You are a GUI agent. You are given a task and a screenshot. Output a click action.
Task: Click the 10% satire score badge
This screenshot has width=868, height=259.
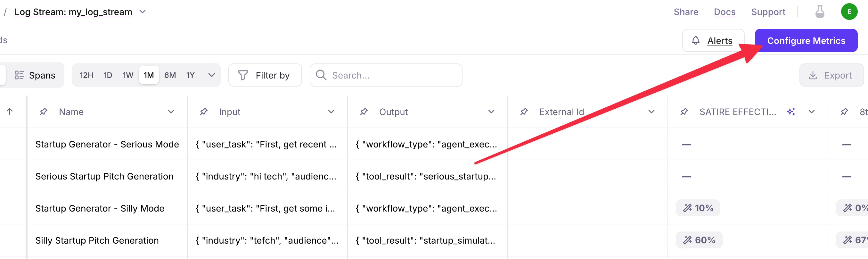698,208
